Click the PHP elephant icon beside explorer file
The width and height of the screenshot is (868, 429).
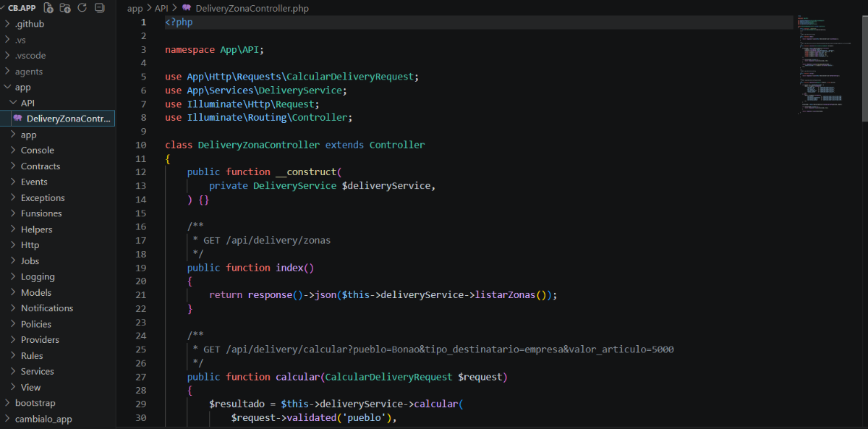(x=17, y=119)
